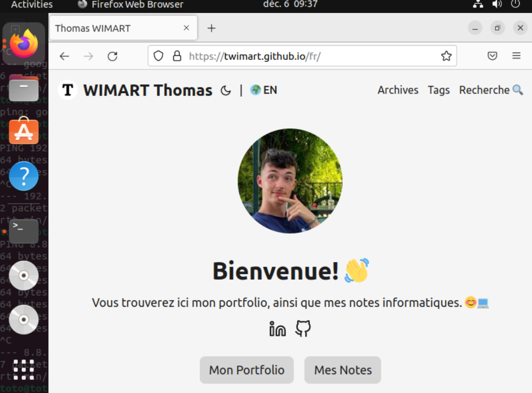Launch Firefox from the dock
The width and height of the screenshot is (532, 393).
(x=24, y=43)
